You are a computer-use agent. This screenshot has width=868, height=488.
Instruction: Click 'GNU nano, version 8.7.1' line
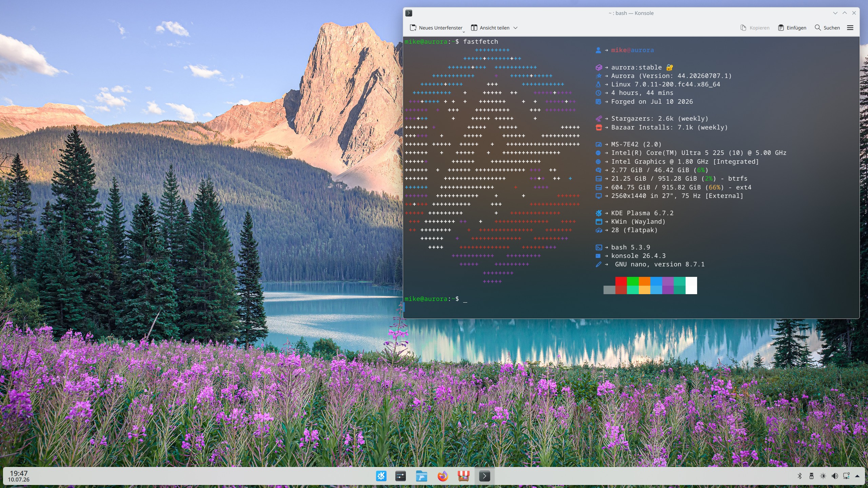(659, 264)
